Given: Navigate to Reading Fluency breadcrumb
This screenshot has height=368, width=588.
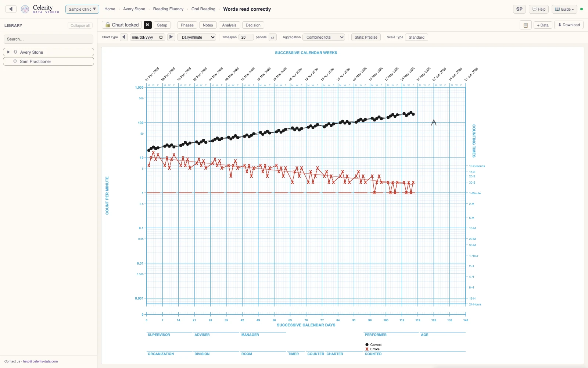Looking at the screenshot, I should coord(168,9).
